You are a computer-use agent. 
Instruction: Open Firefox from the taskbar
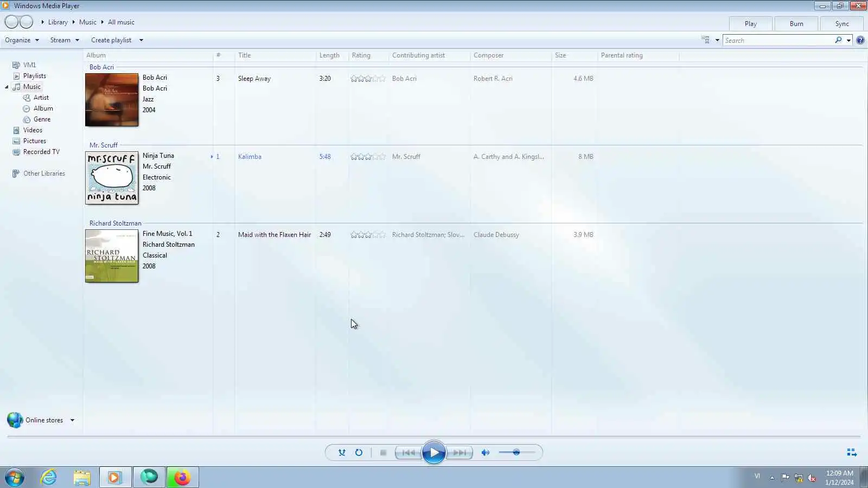tap(182, 478)
